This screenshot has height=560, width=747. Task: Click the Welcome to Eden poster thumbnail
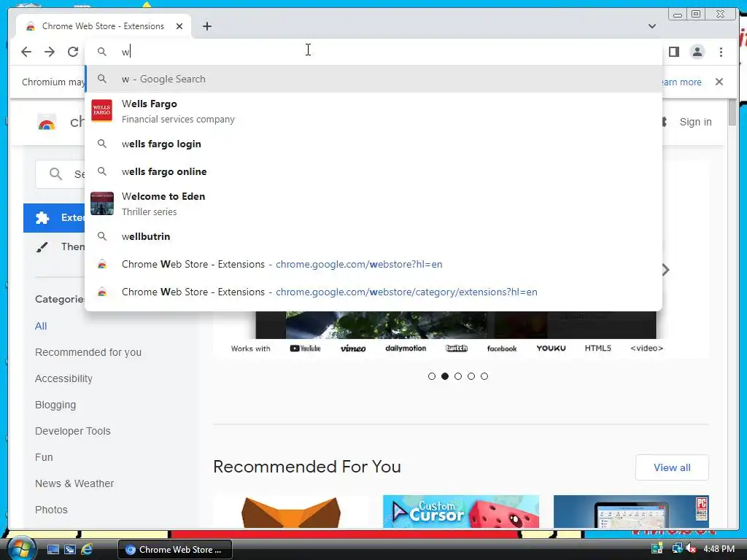coord(102,203)
